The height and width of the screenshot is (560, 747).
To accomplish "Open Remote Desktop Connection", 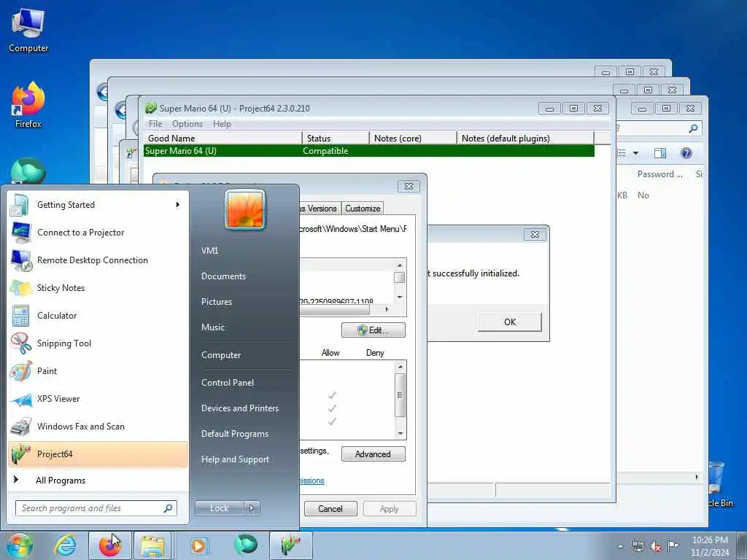I will 98,260.
